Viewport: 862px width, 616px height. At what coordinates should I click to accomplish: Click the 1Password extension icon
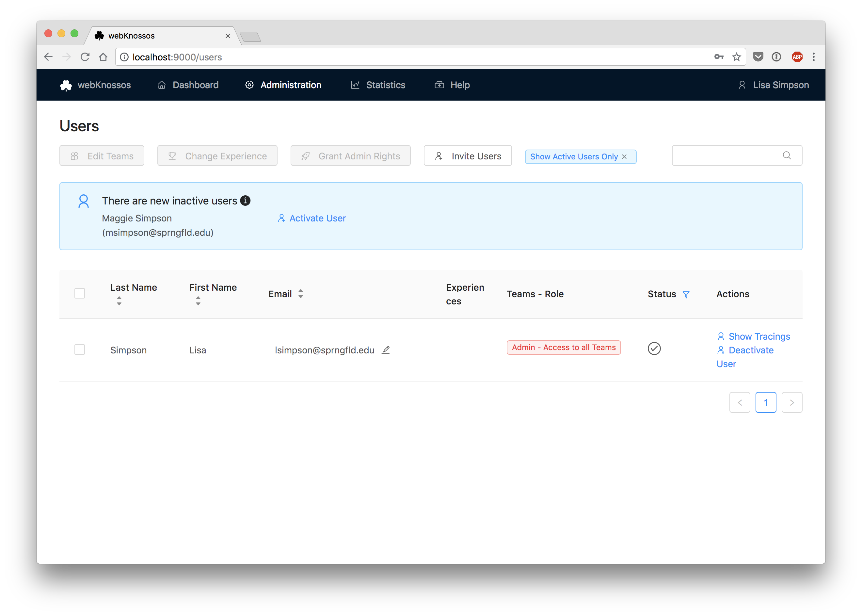(x=776, y=57)
